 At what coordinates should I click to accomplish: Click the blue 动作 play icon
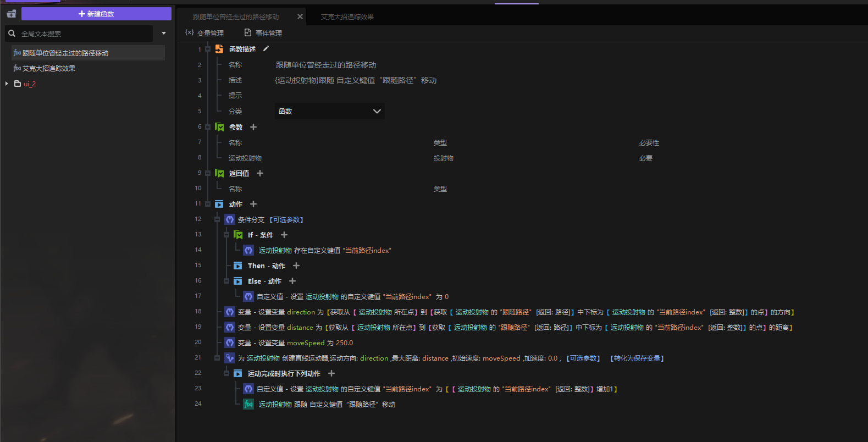click(219, 204)
